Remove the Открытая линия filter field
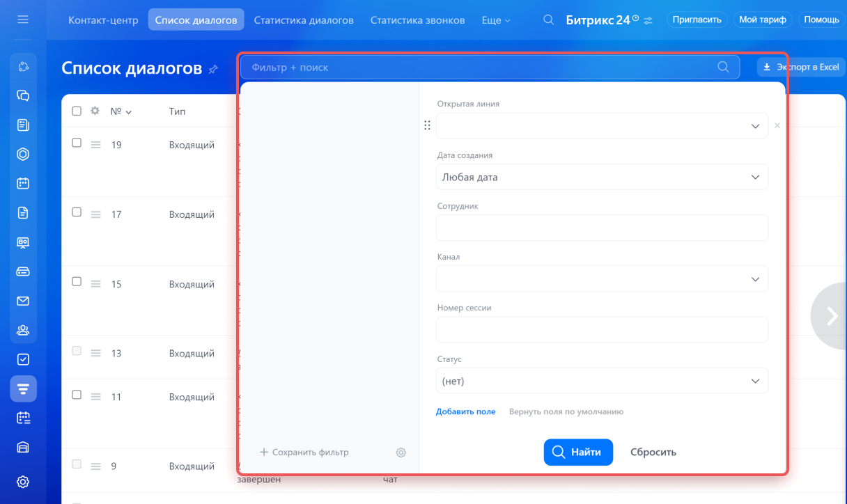847x504 pixels. [777, 125]
